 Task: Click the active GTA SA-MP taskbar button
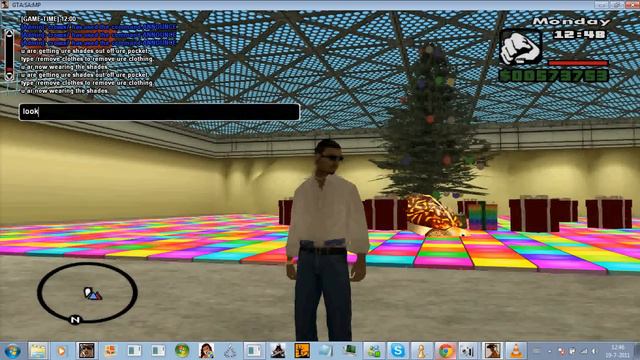492,351
